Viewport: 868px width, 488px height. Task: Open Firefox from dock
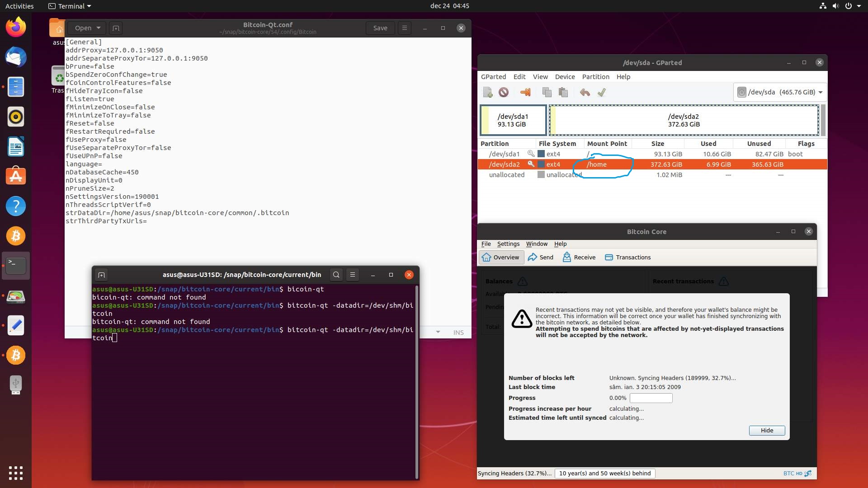tap(16, 27)
